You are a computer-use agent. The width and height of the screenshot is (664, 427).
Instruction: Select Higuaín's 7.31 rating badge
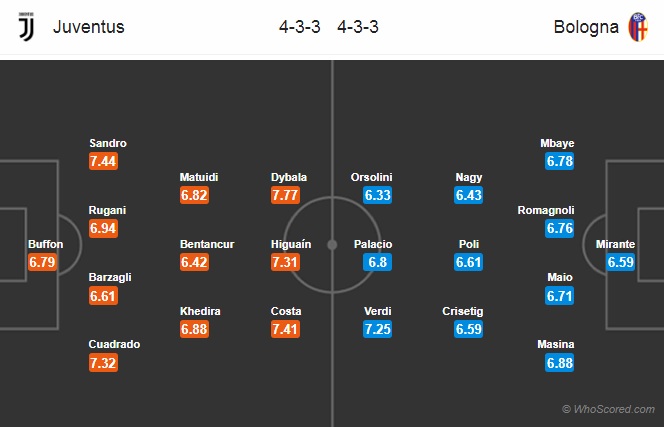click(285, 262)
